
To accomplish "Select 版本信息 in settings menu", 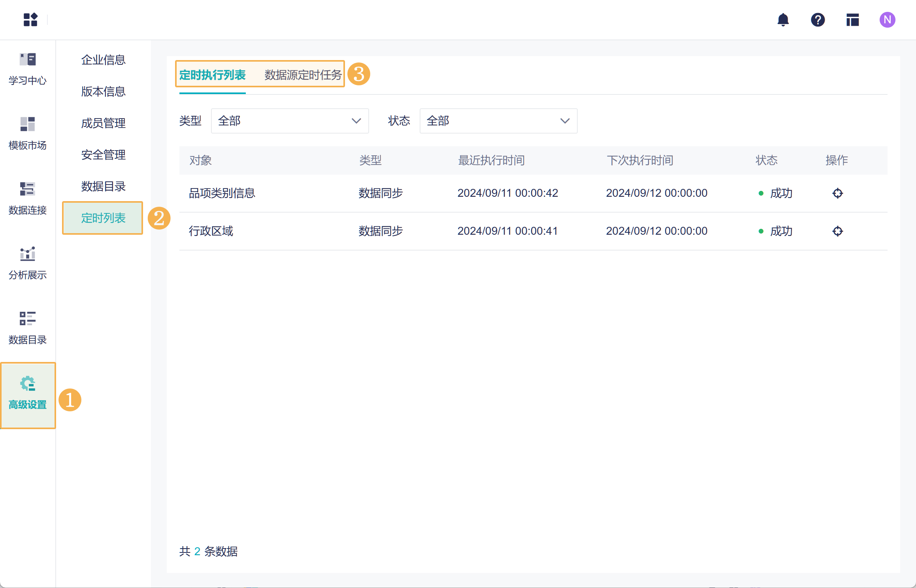I will pos(103,91).
